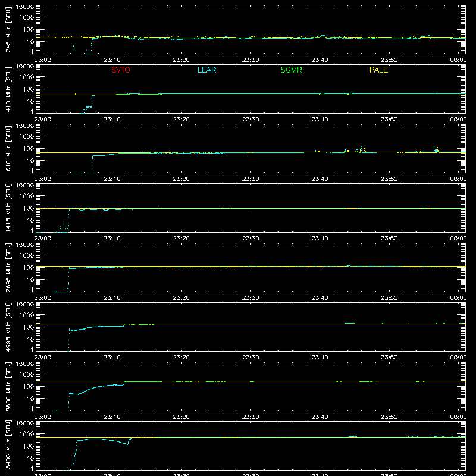The height and width of the screenshot is (476, 476).
Task: Click 00:00 tick below 245 MHz panel
Action: point(458,60)
